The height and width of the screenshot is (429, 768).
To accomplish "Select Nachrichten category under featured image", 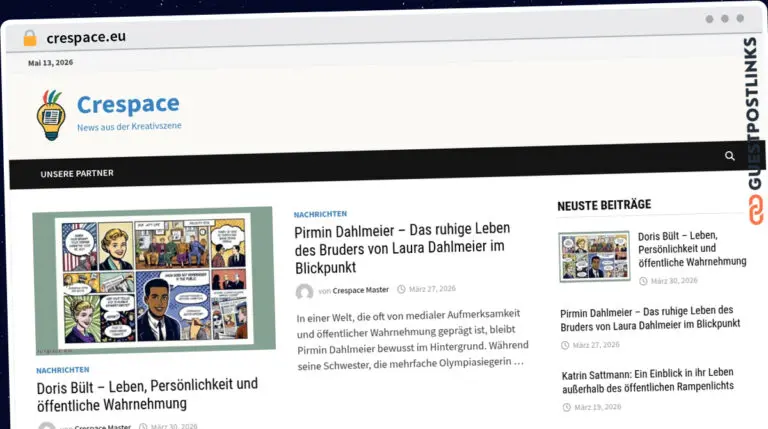I will tap(63, 370).
